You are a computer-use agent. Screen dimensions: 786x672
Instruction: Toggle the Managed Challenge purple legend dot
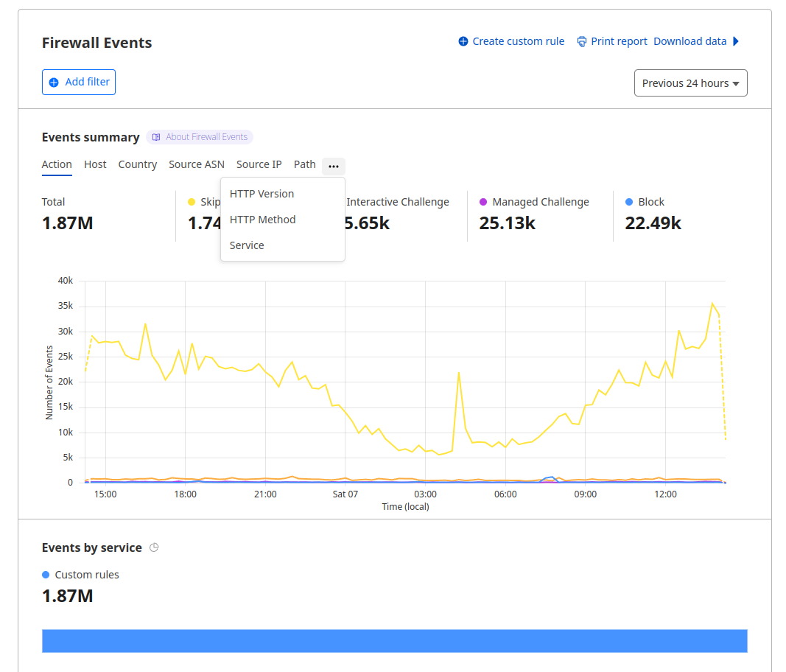click(483, 202)
